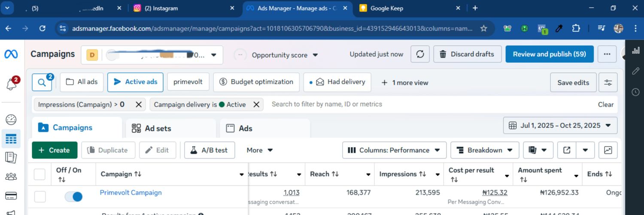Click the pencil edit icon in right panel
The width and height of the screenshot is (644, 215).
(x=636, y=71)
